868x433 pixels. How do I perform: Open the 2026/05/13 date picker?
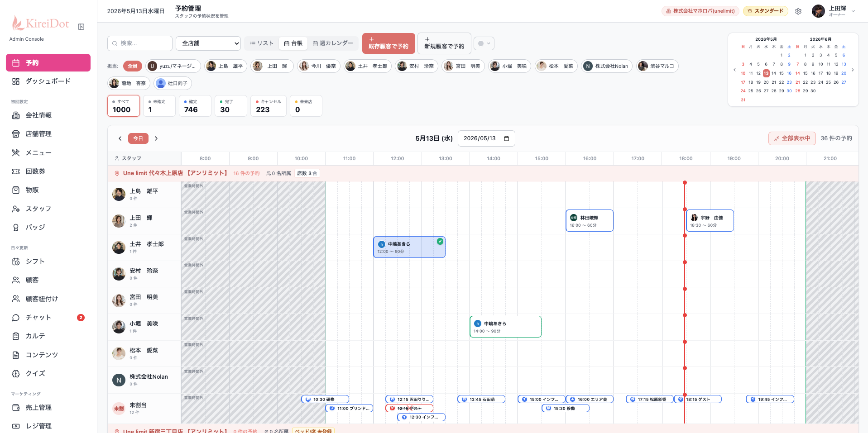click(486, 138)
